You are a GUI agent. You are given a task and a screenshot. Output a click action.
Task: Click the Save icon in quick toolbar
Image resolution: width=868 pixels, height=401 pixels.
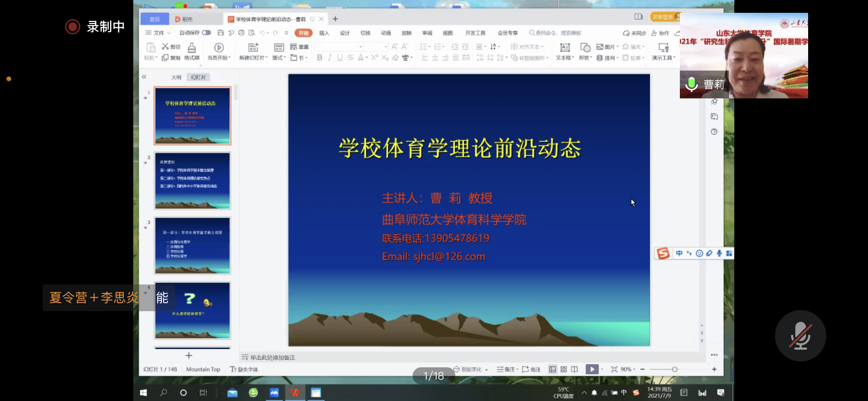220,33
